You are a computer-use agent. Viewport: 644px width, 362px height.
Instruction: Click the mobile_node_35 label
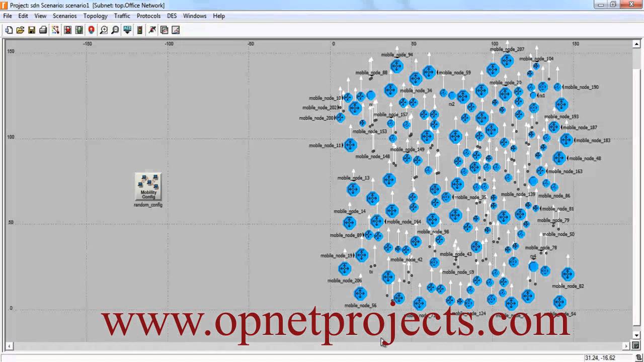tap(470, 198)
